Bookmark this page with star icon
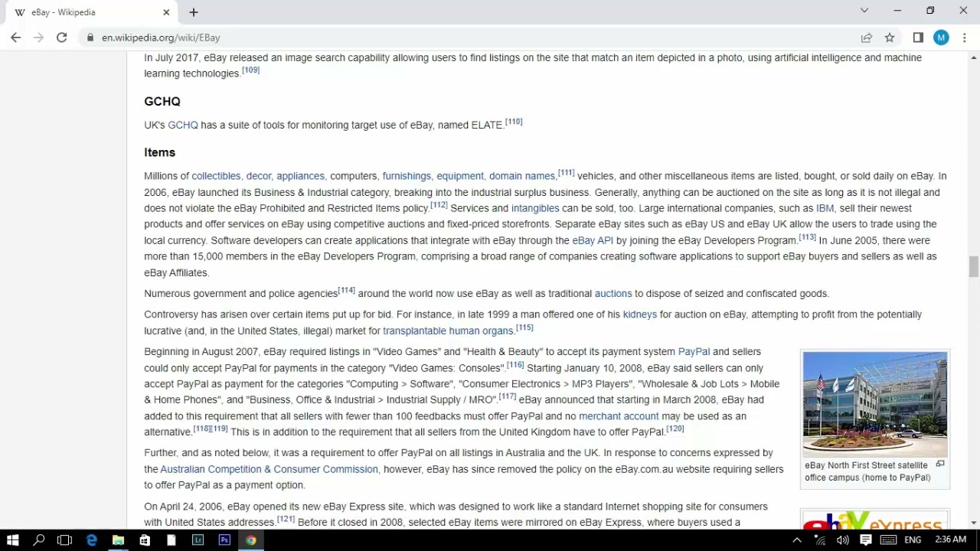The height and width of the screenshot is (551, 980). [890, 37]
